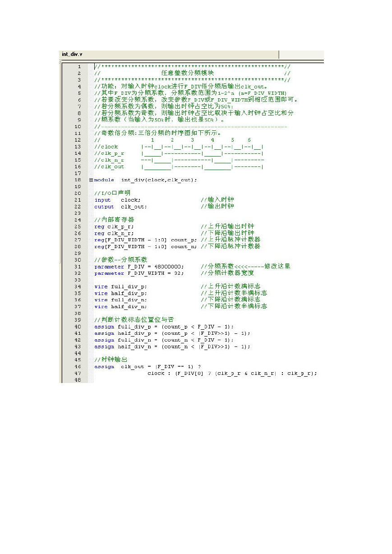
Task: Click the 'assign full_div_n' statement
Action: [164, 340]
